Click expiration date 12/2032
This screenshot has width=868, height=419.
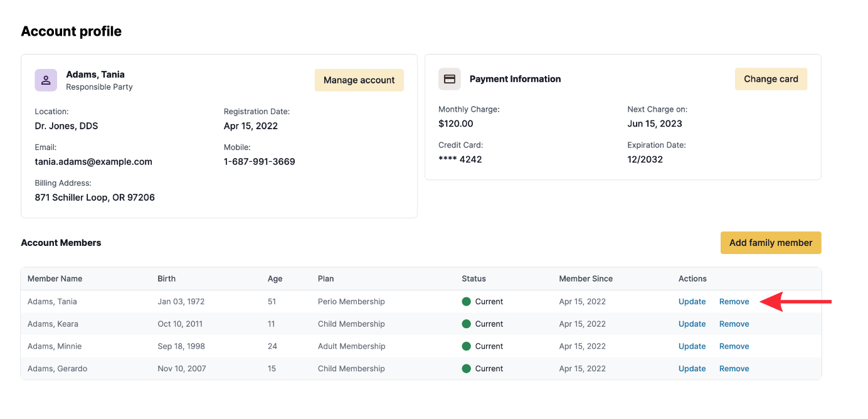645,159
